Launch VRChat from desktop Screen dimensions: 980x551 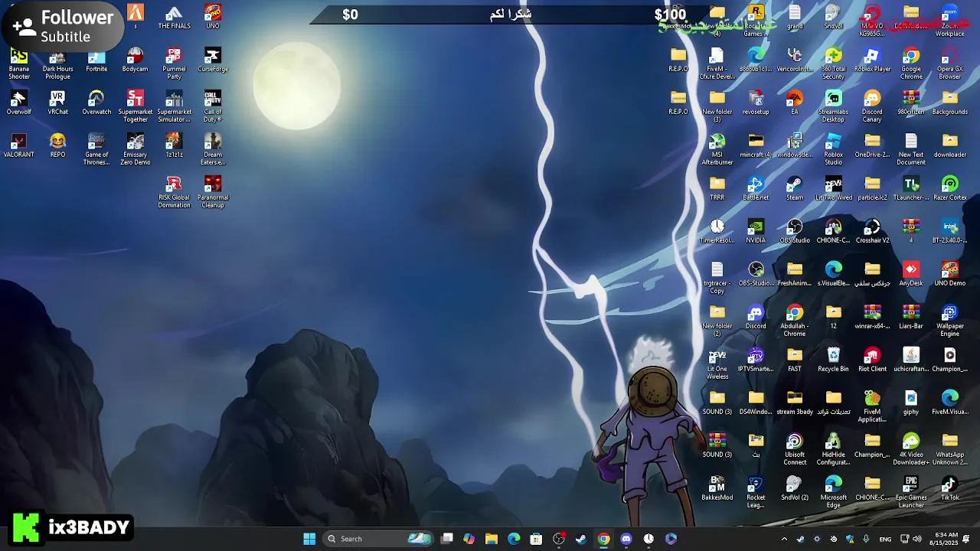[57, 103]
